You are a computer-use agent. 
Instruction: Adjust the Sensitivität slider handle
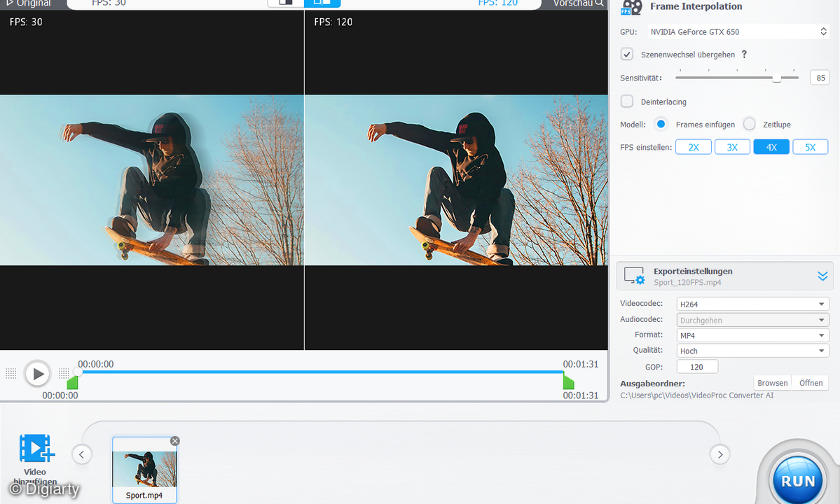pyautogui.click(x=776, y=78)
